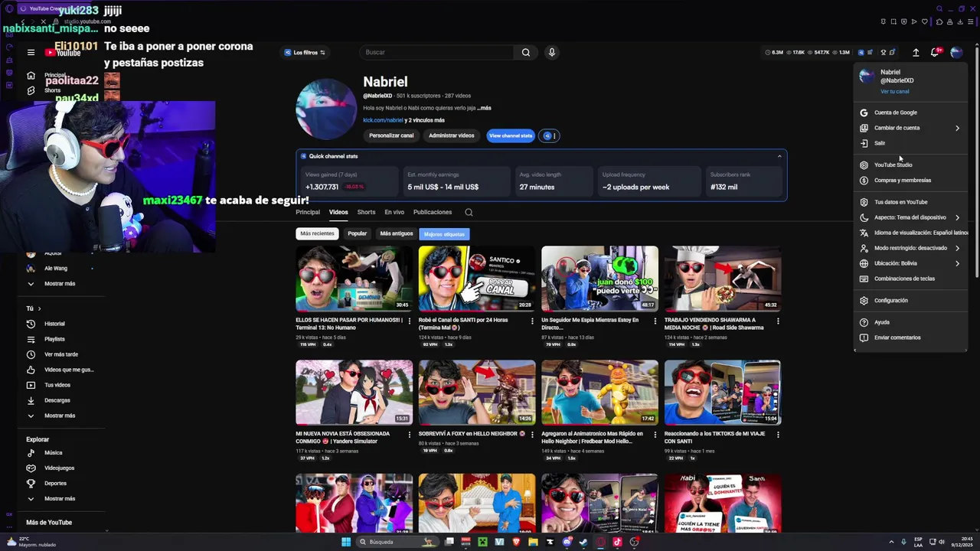Open Windows Start menu

point(346,542)
